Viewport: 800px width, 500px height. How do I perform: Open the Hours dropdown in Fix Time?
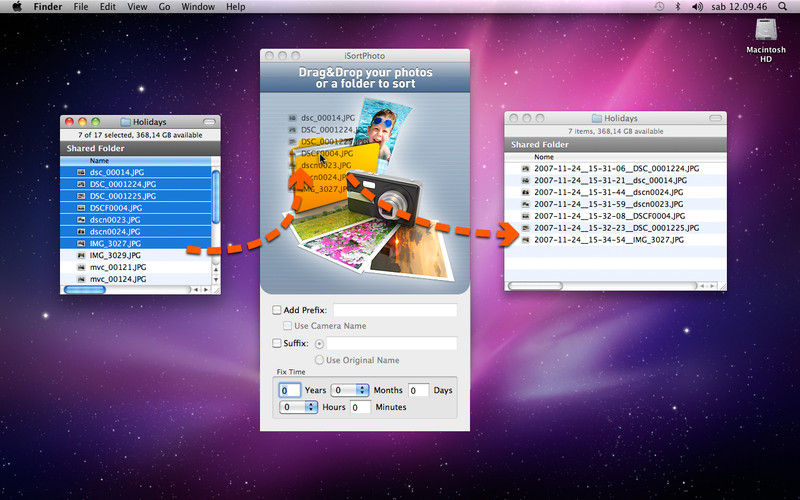pos(299,407)
